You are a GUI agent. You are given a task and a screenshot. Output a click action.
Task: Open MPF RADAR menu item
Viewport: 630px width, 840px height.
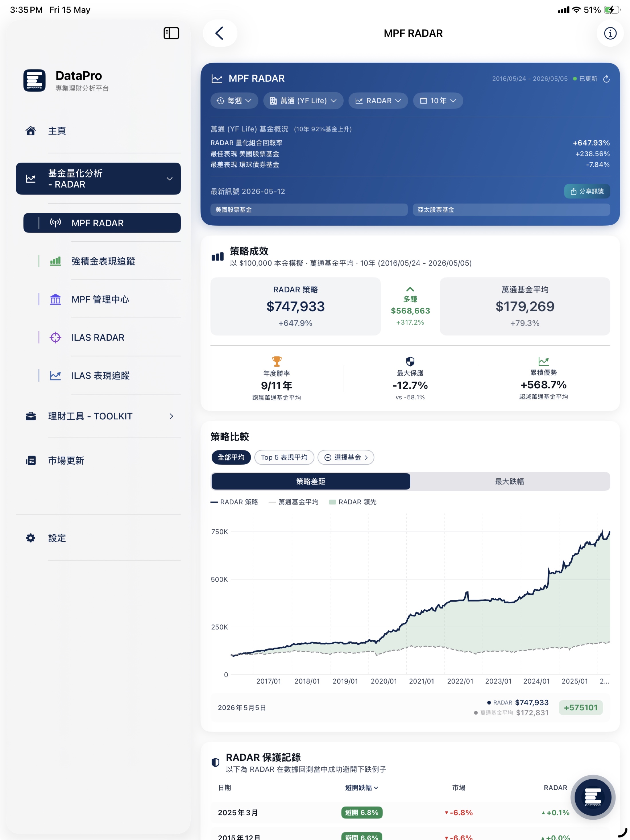click(x=102, y=223)
